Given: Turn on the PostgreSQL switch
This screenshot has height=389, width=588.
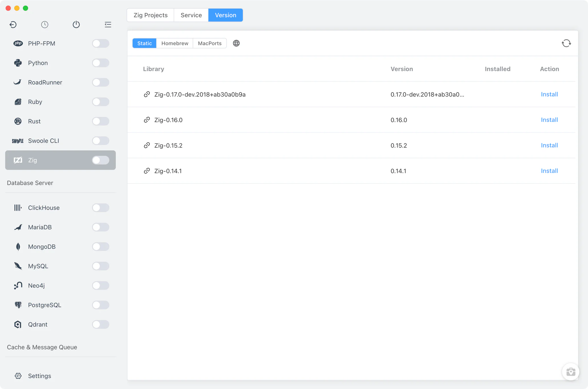Looking at the screenshot, I should pyautogui.click(x=100, y=305).
